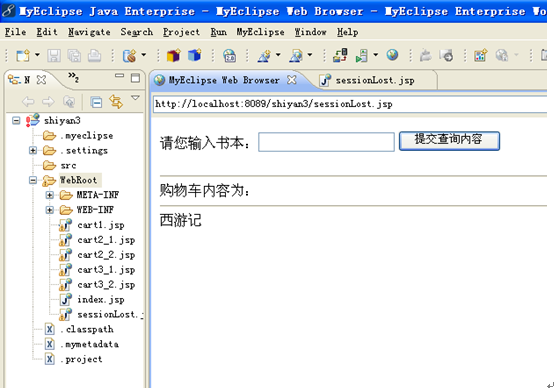The width and height of the screenshot is (557, 388).
Task: Open the Edit menu
Action: point(47,32)
